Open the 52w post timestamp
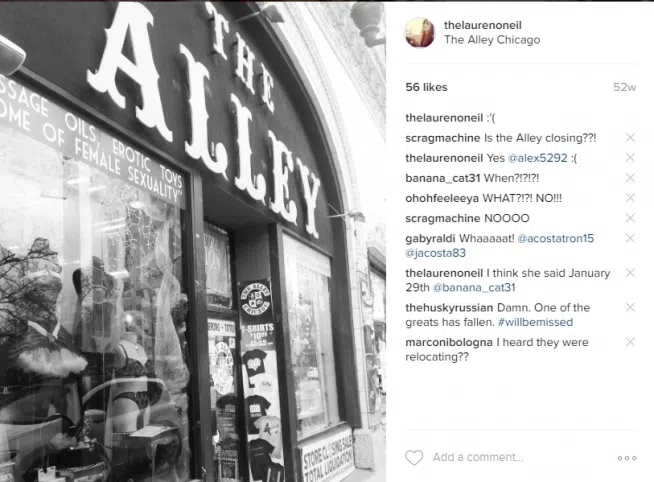 point(624,87)
